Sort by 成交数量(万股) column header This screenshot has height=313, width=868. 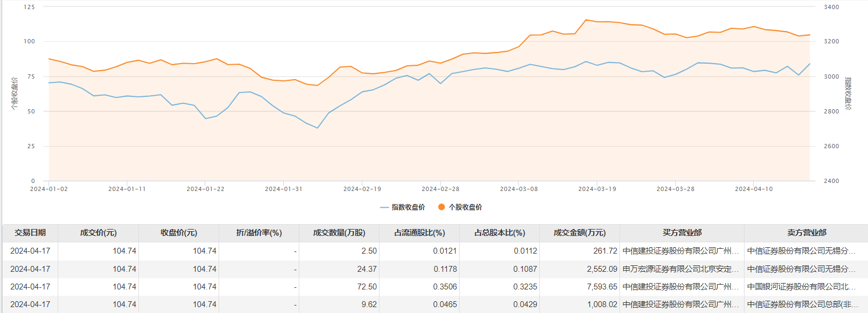pyautogui.click(x=339, y=233)
